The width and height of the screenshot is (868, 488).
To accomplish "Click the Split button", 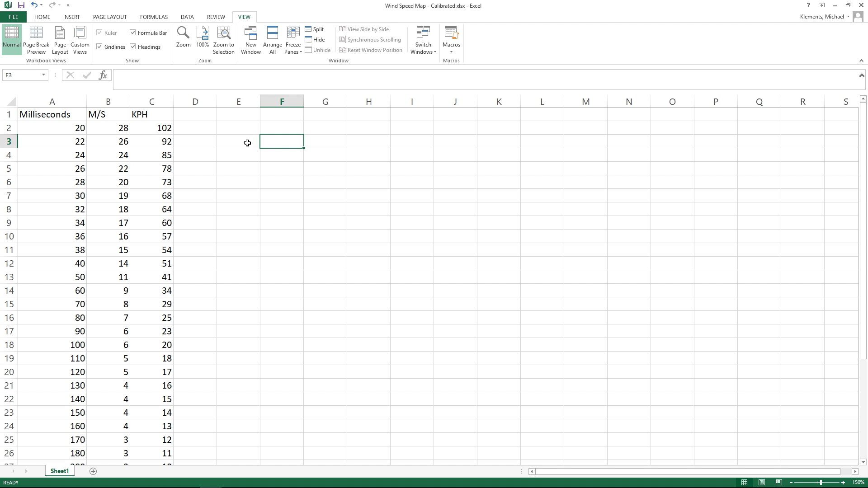I will (x=315, y=29).
